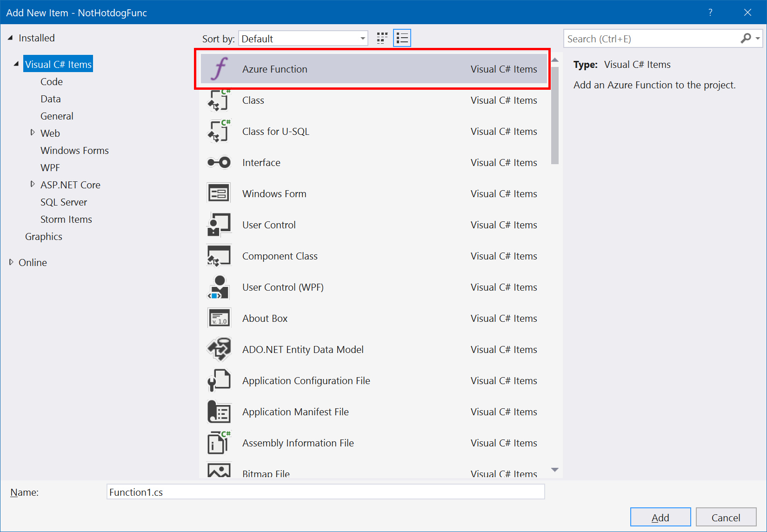Viewport: 767px width, 532px height.
Task: Select the Assembly Information File icon
Action: click(x=219, y=443)
